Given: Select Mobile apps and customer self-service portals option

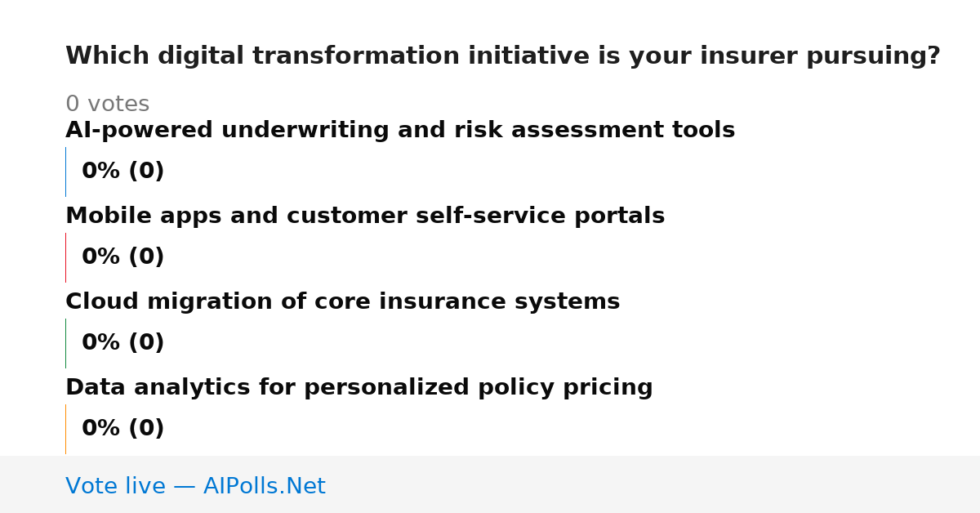Looking at the screenshot, I should pos(365,216).
